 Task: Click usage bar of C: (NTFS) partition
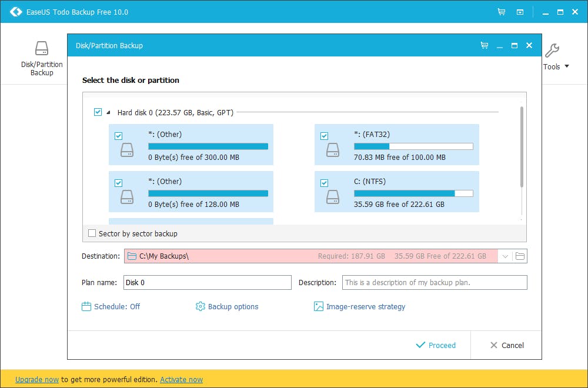click(413, 193)
